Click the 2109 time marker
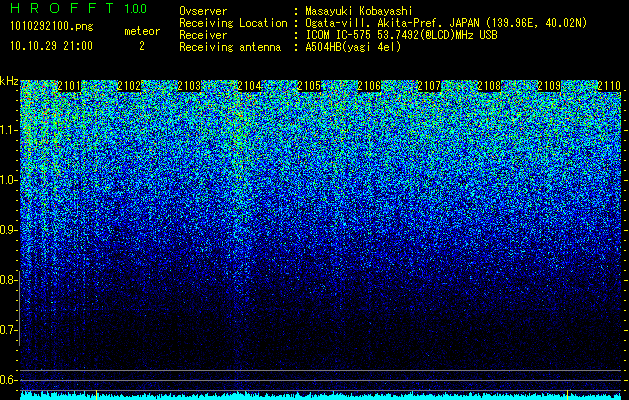 point(549,86)
